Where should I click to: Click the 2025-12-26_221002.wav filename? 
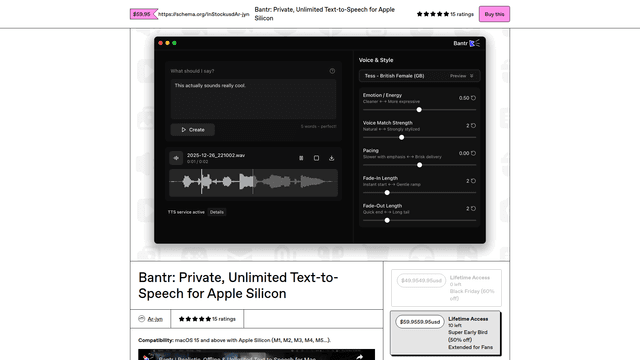[x=216, y=156]
